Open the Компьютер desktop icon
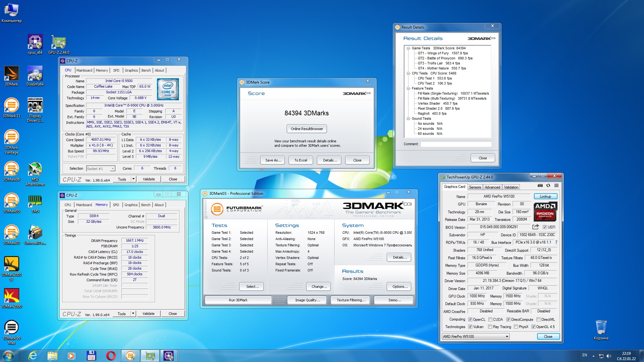Viewport: 644px width, 362px height. [x=11, y=13]
